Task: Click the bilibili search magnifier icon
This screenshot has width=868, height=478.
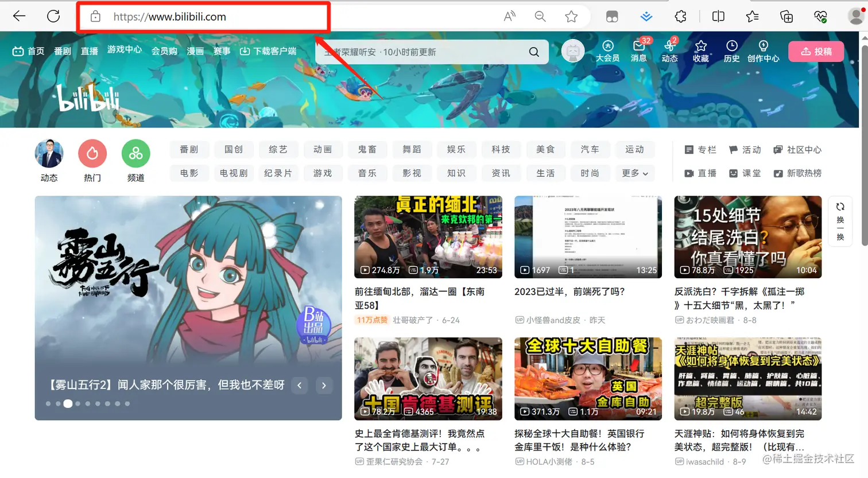Action: click(534, 52)
